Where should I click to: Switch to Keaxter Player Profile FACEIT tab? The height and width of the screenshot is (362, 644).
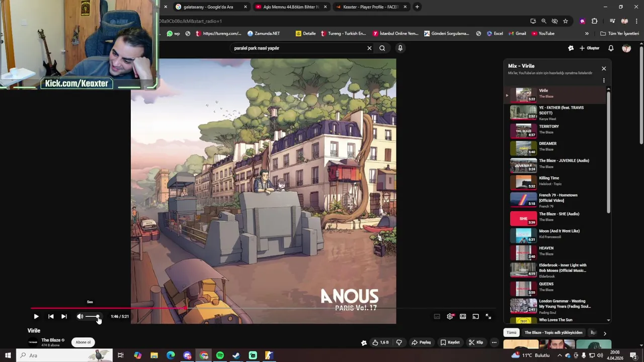(x=371, y=7)
